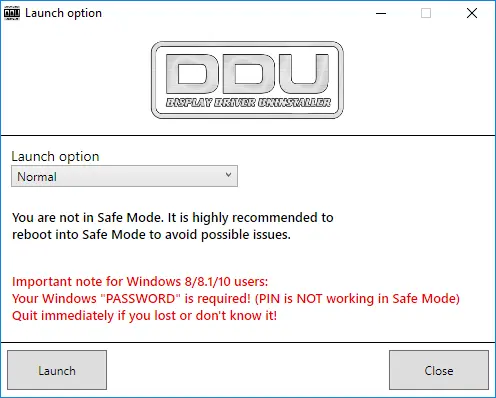Click the large DDU logo graphic

pyautogui.click(x=247, y=80)
